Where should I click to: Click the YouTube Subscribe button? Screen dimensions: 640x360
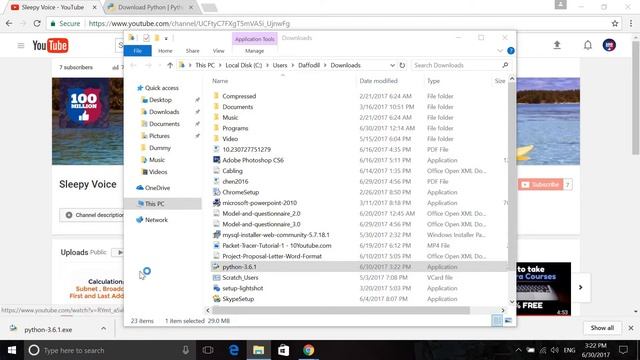pyautogui.click(x=541, y=184)
